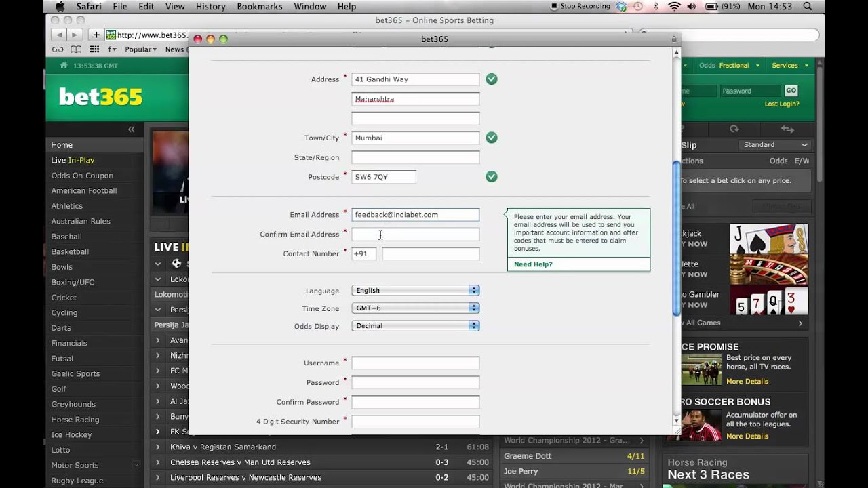Click Safari's back navigation arrow
Screen dimensions: 868x488
pyautogui.click(x=59, y=35)
